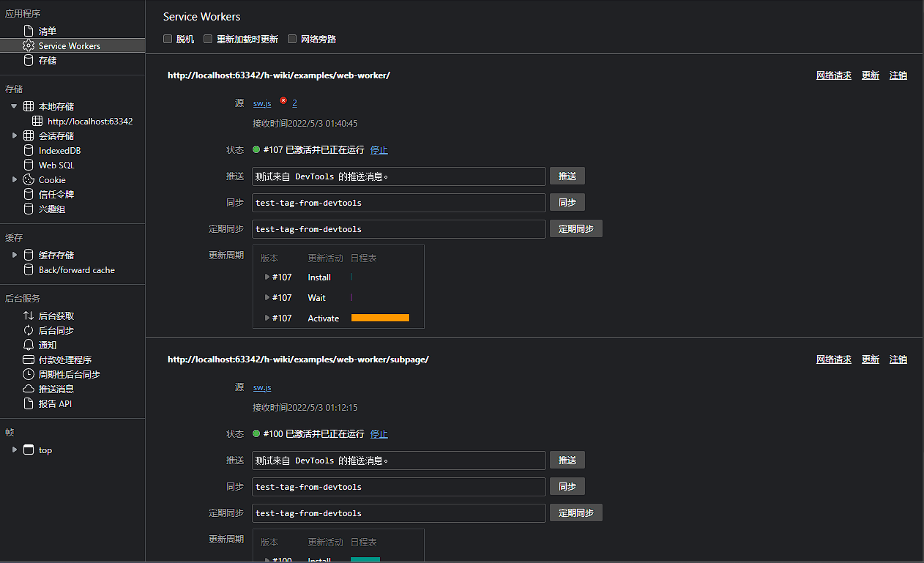Expand the #107 Wait row
Image resolution: width=924 pixels, height=563 pixels.
click(267, 297)
